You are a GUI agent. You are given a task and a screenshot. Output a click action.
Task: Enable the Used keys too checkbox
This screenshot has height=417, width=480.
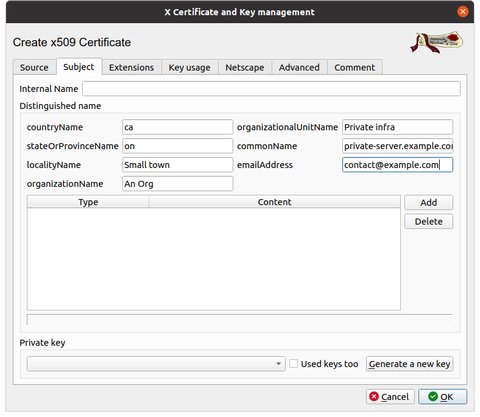click(293, 364)
